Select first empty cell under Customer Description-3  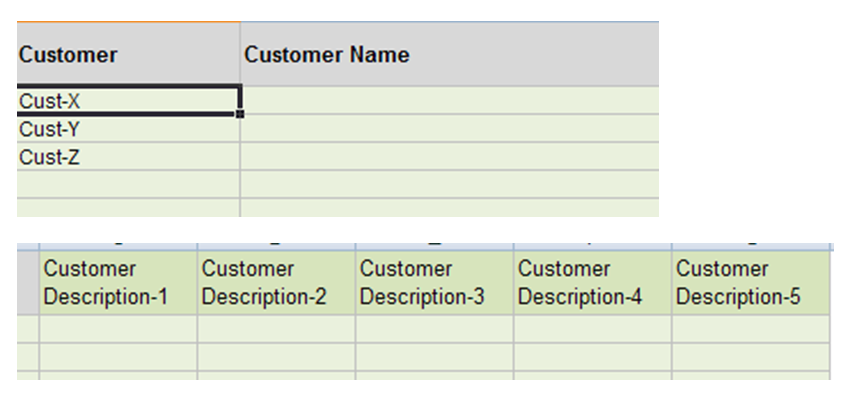[x=434, y=329]
